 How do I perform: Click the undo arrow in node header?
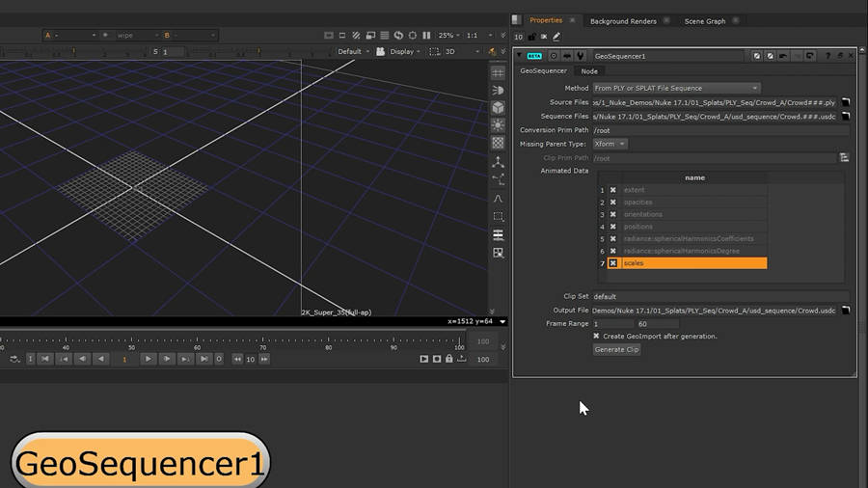point(783,56)
